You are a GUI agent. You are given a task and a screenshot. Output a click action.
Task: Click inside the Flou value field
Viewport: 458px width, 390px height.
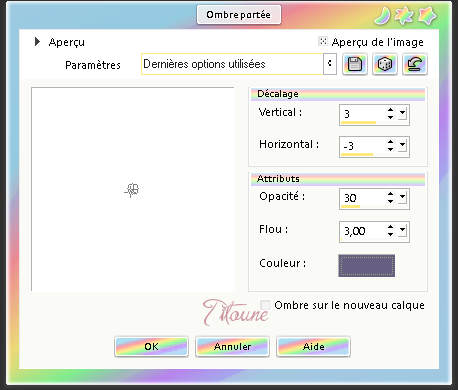tap(363, 231)
